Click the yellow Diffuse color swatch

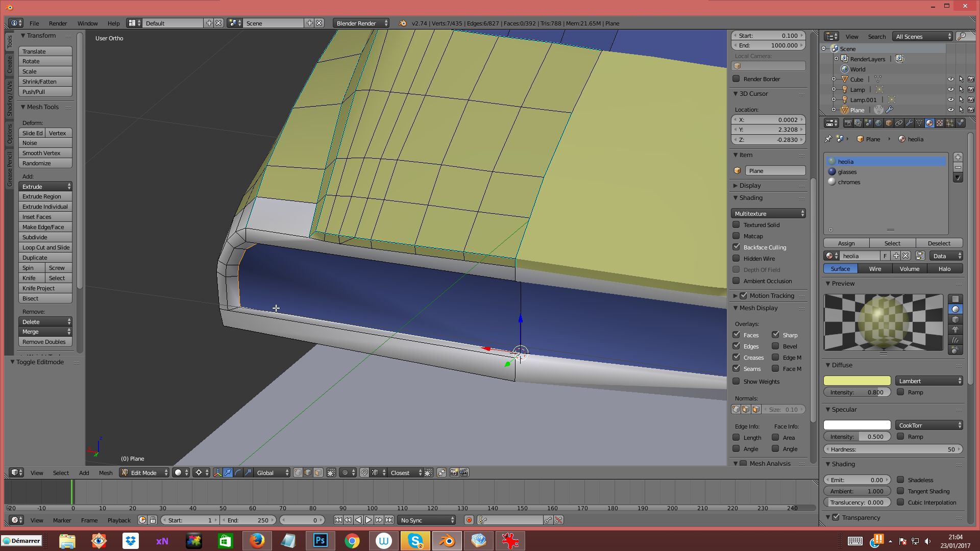tap(856, 381)
